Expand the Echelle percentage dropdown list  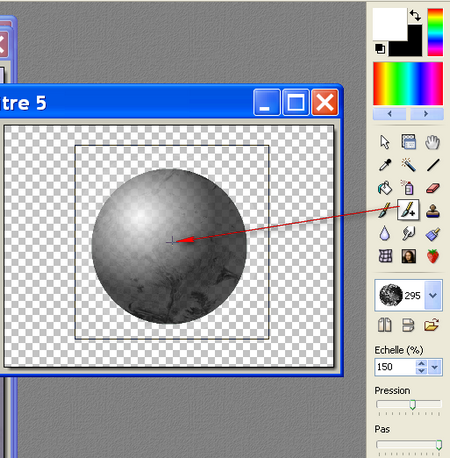coord(434,367)
